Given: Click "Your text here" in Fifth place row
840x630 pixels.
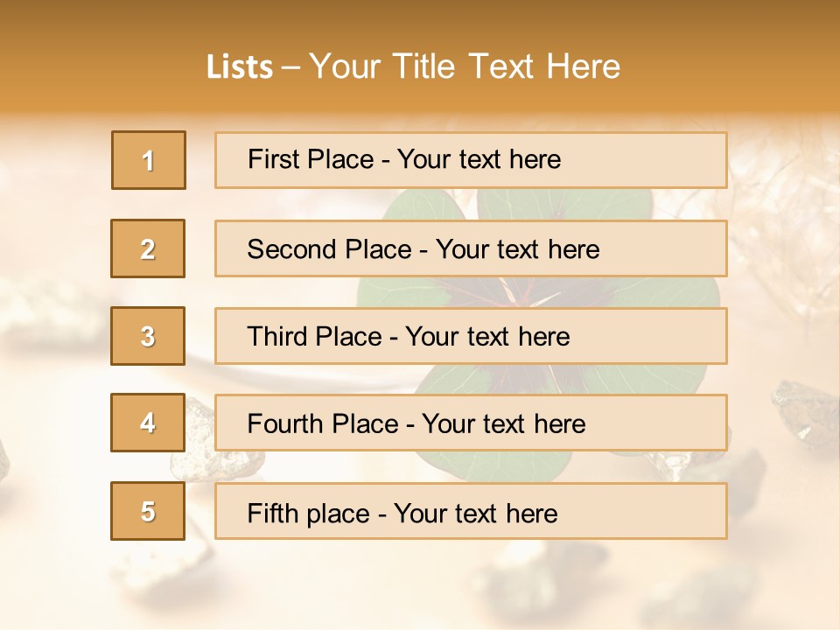Looking at the screenshot, I should (x=475, y=513).
